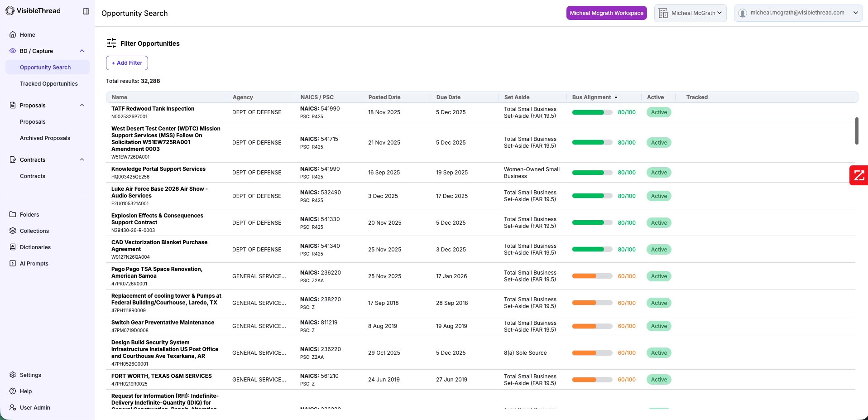
Task: Click the Folders icon
Action: (x=13, y=214)
